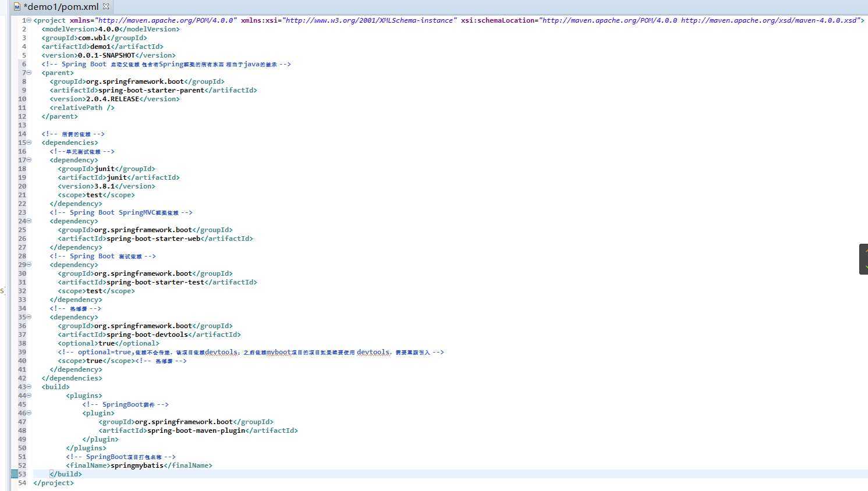868x491 pixels.
Task: Click finalName value springmybatis
Action: tap(137, 465)
